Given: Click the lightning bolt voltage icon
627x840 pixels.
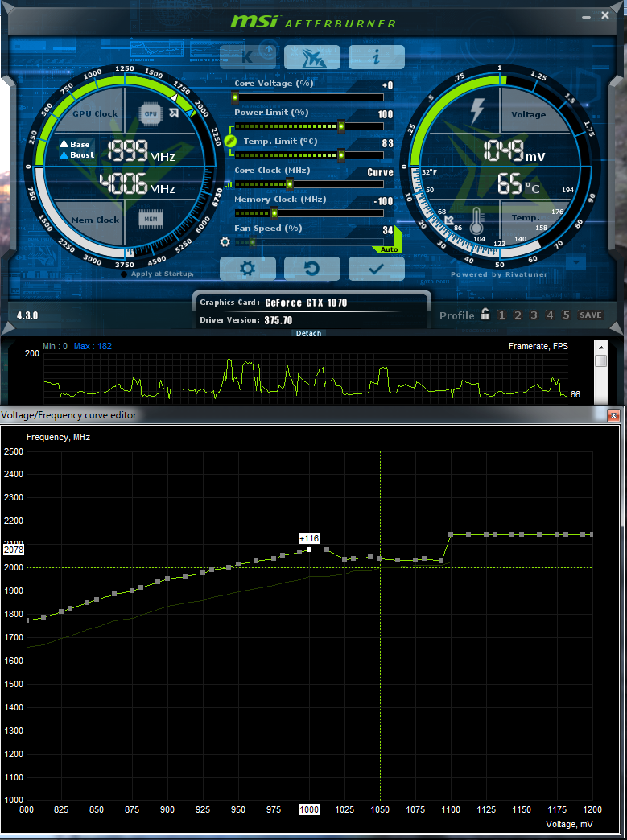Looking at the screenshot, I should [x=476, y=111].
